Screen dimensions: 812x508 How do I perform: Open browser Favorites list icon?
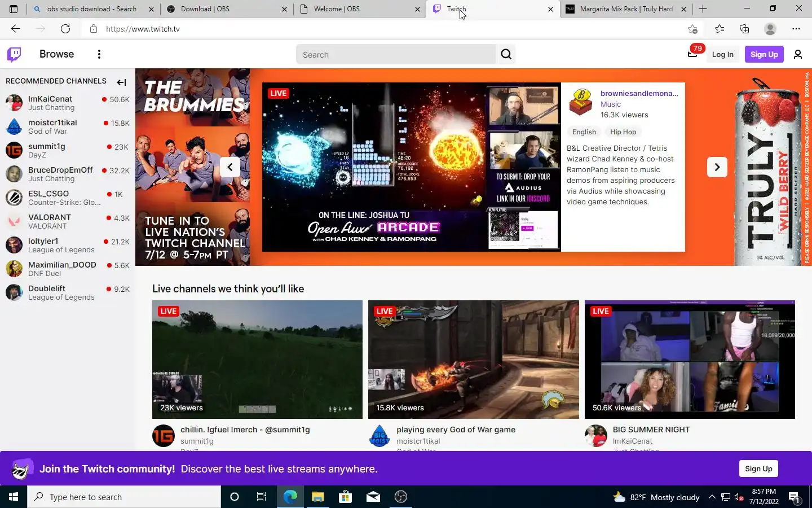coord(720,29)
